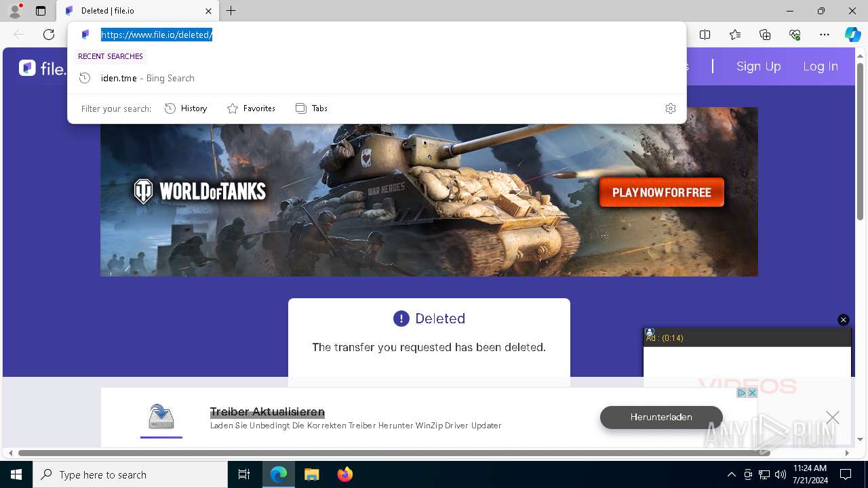Click Microsoft Edge taskbar icon
This screenshot has height=488, width=868.
[x=279, y=474]
